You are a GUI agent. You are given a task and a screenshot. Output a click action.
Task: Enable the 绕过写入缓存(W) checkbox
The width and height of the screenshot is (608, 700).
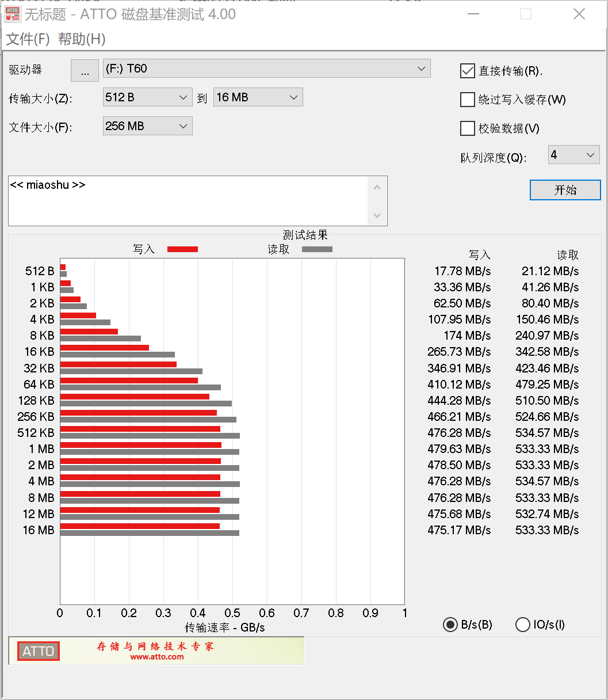tap(467, 100)
